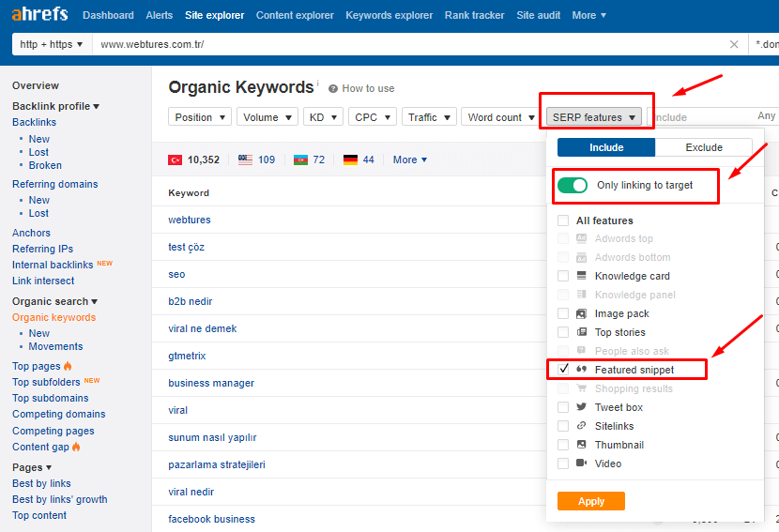Check the Sitelinks checkbox
The width and height of the screenshot is (779, 532).
[x=563, y=426]
